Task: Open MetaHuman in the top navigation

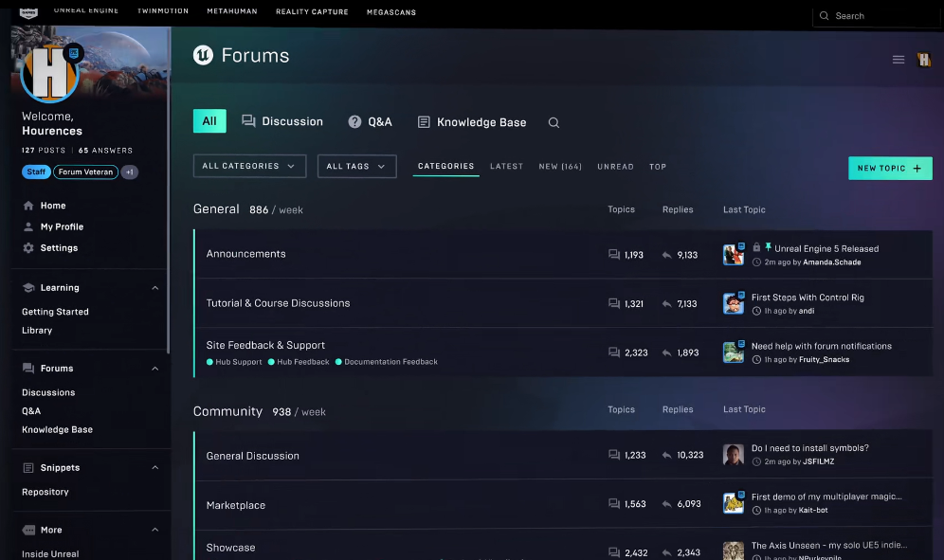Action: click(232, 10)
